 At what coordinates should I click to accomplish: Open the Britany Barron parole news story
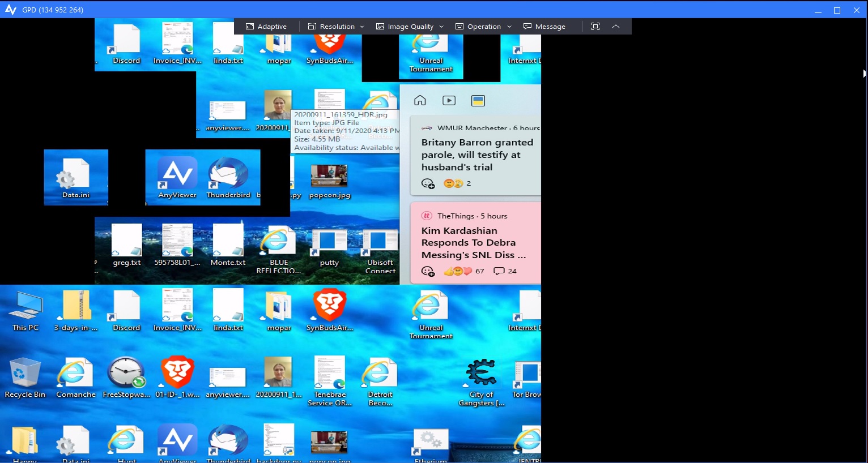point(477,155)
